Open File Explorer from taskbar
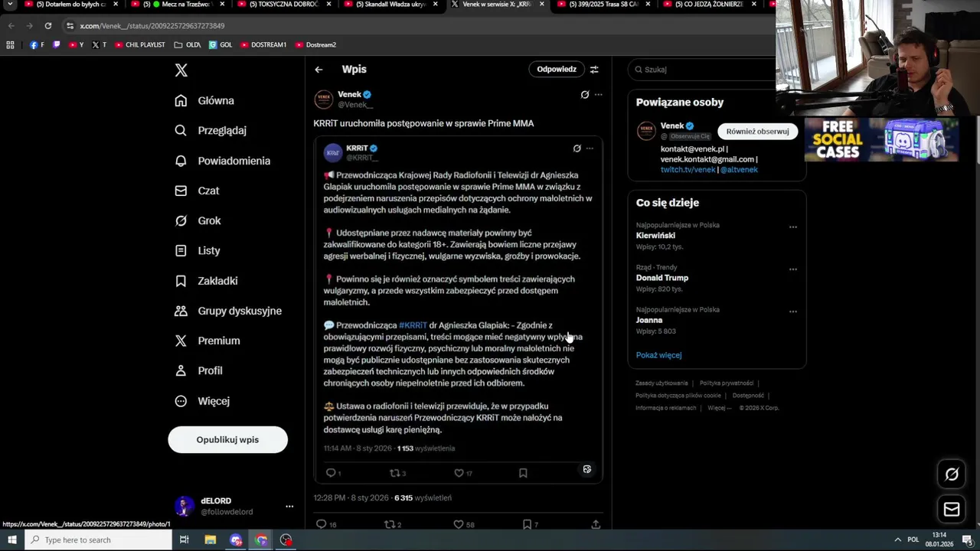The height and width of the screenshot is (551, 980). pos(211,540)
